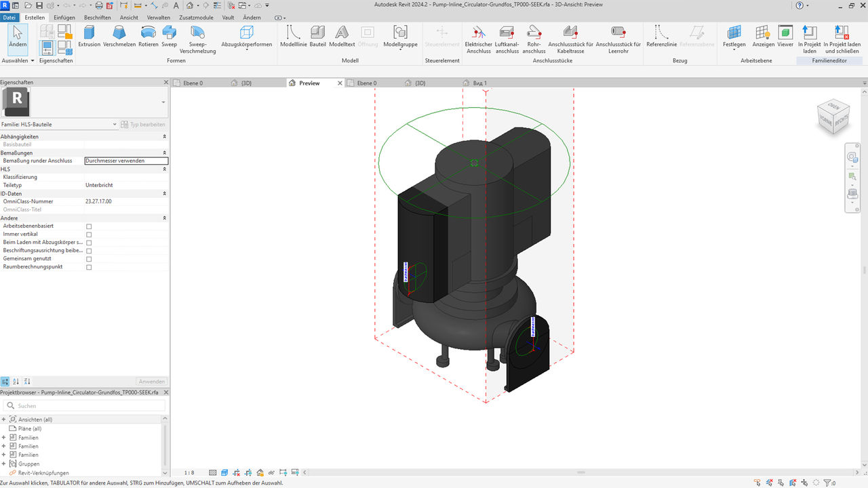Screen dimensions: 868x488
Task: Select the Modelltext tool
Action: click(x=342, y=37)
